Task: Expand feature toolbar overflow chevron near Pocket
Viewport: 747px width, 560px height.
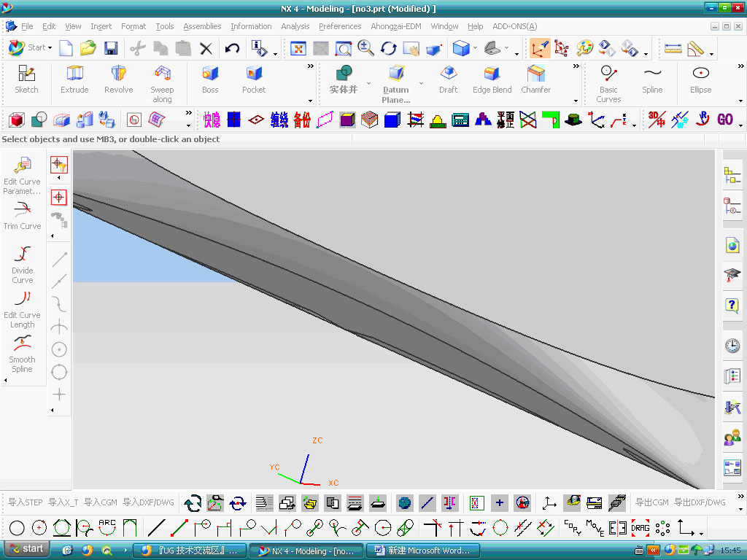Action: (x=311, y=66)
